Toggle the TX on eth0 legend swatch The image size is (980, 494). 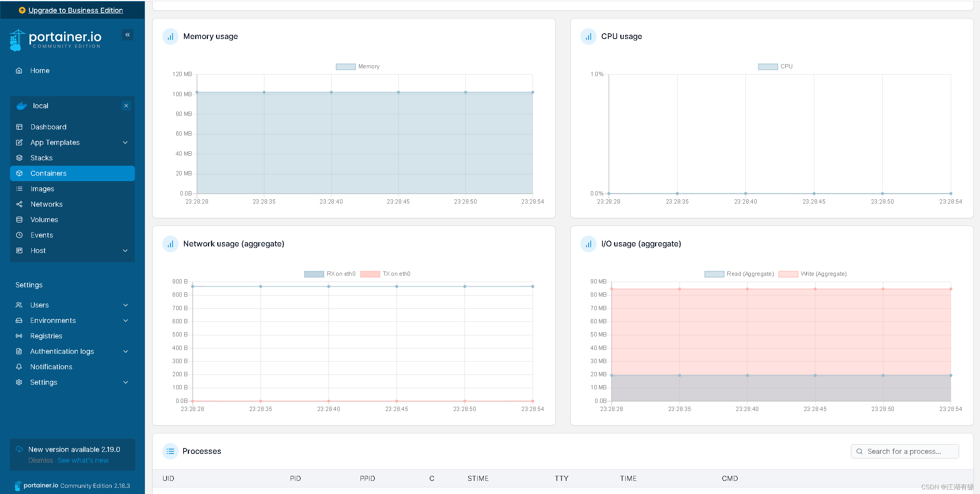tap(370, 274)
